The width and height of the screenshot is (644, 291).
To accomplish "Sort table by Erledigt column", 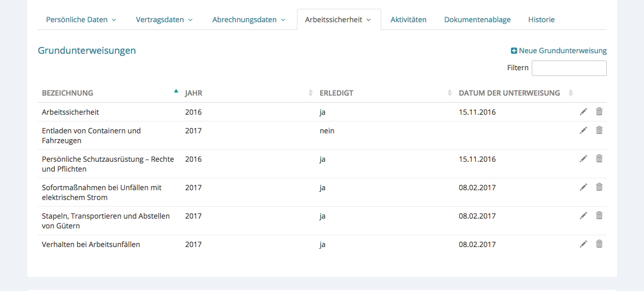I will pos(336,93).
